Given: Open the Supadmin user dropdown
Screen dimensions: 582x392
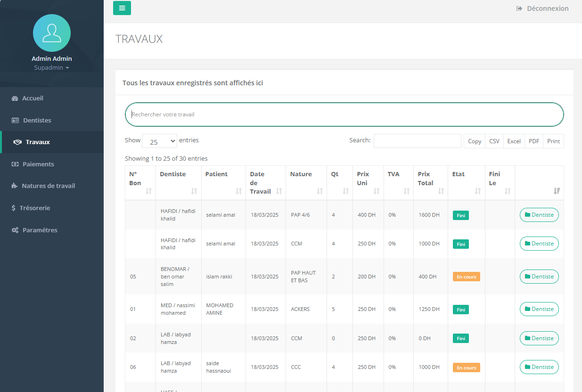Looking at the screenshot, I should [52, 68].
